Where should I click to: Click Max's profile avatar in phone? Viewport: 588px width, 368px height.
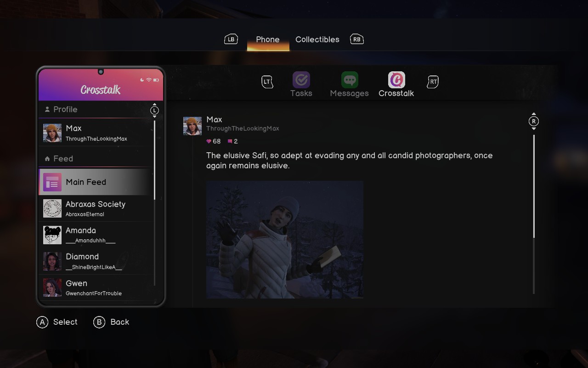[52, 133]
